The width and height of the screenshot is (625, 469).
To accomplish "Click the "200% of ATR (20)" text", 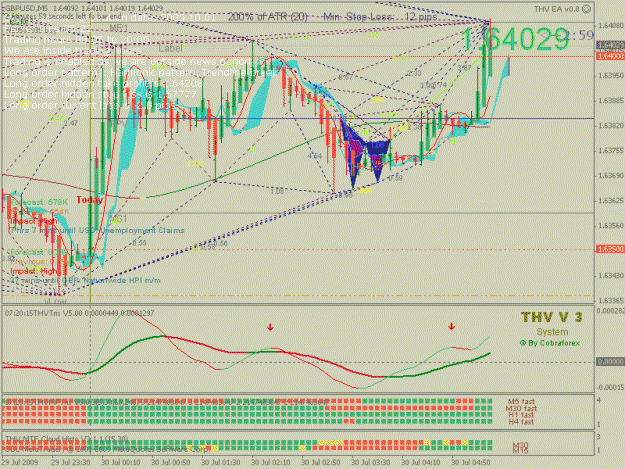I will (x=267, y=17).
